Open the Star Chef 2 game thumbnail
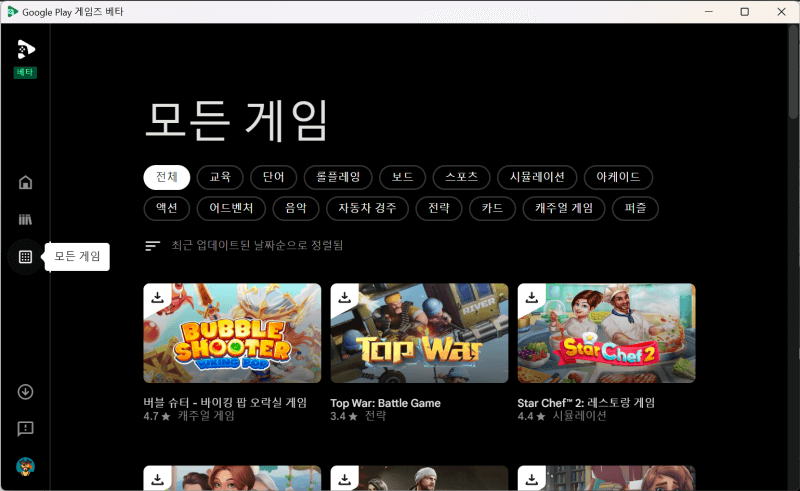Image resolution: width=800 pixels, height=491 pixels. (606, 333)
